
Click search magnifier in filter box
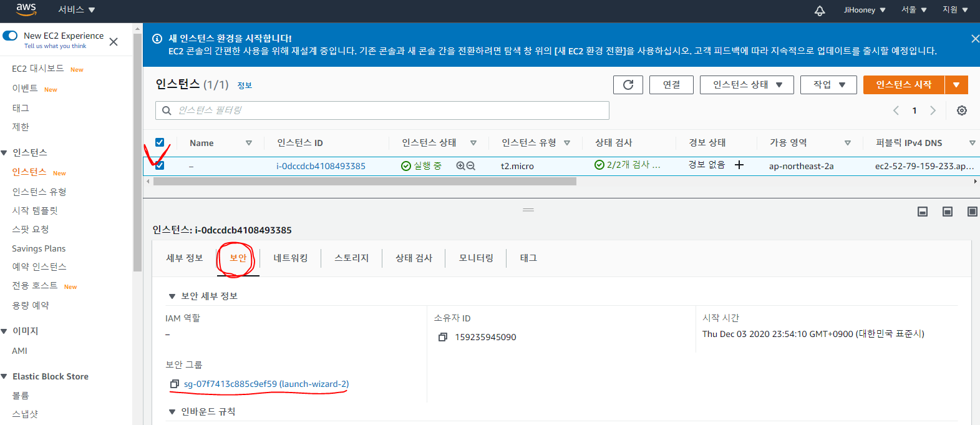pyautogui.click(x=167, y=110)
